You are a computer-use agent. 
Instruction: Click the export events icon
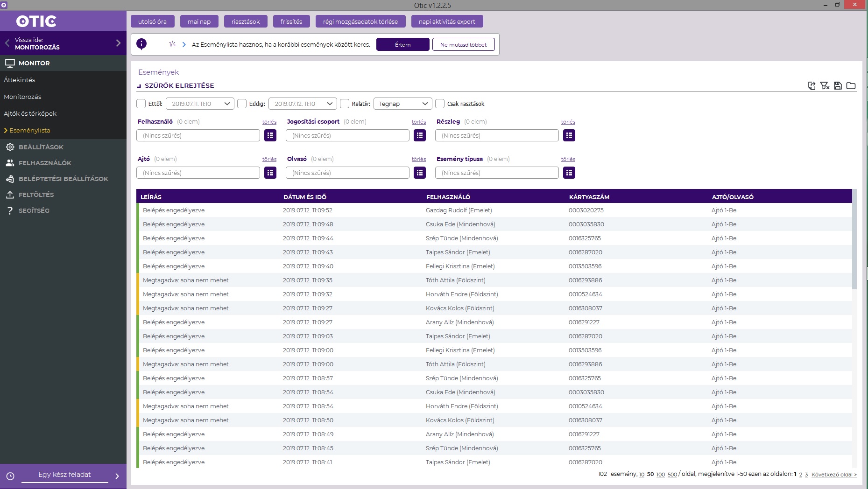812,86
